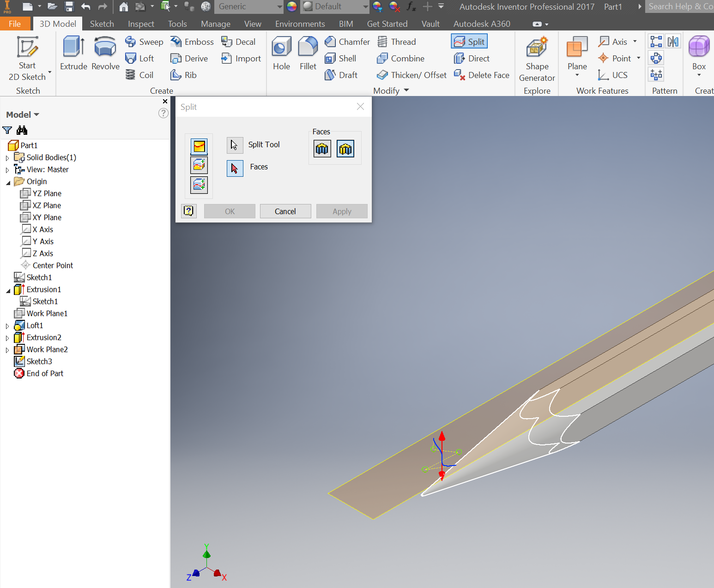Select Split Face method in dialog
714x588 pixels.
tap(199, 146)
